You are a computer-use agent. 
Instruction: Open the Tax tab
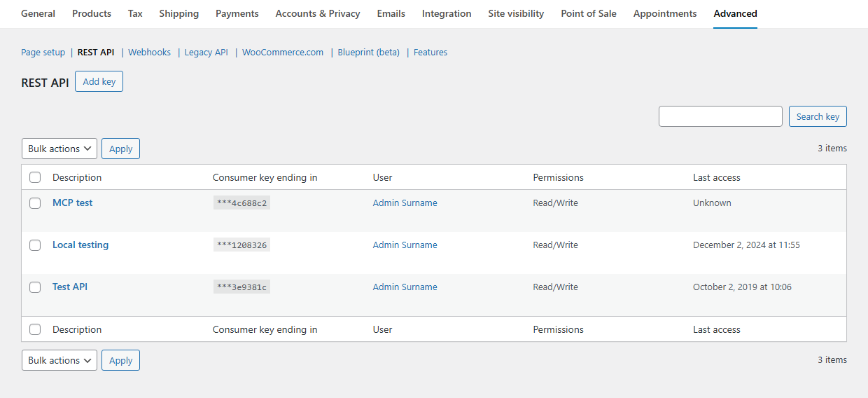click(135, 13)
